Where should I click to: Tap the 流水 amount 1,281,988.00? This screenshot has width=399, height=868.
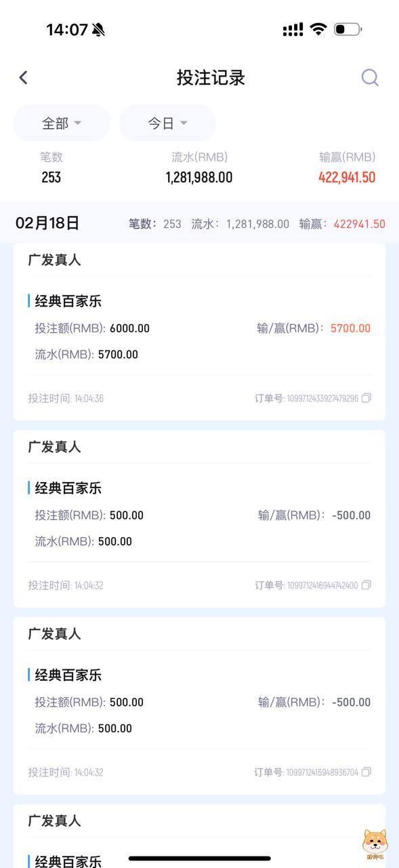click(x=199, y=177)
